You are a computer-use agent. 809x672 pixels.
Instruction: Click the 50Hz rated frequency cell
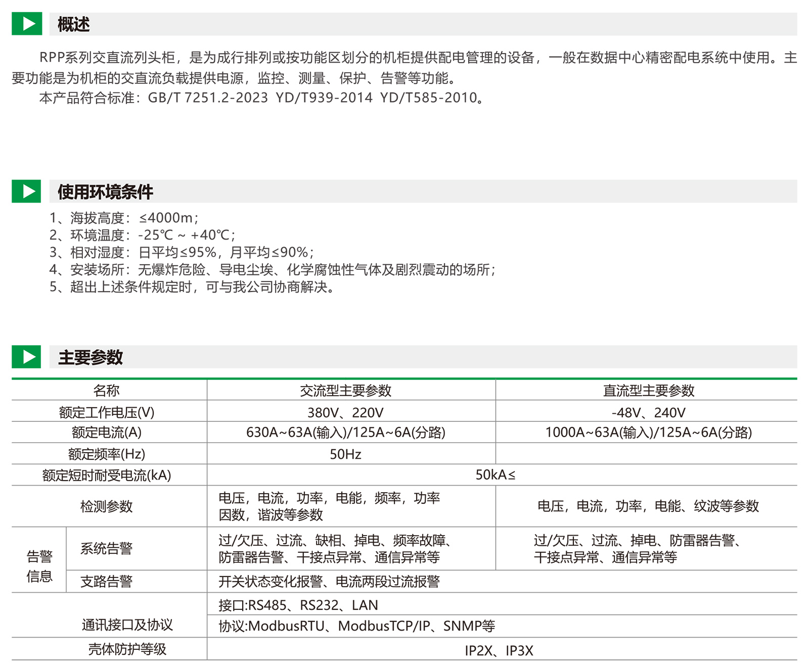tap(345, 454)
